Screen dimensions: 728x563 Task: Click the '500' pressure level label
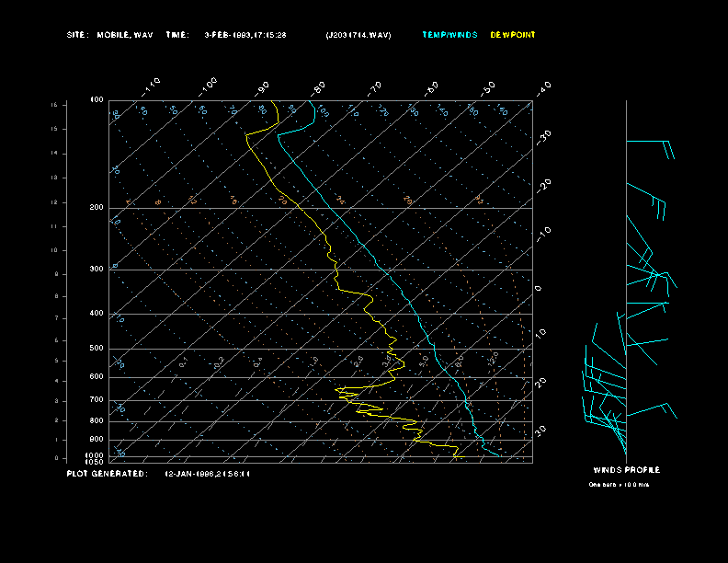coord(97,348)
